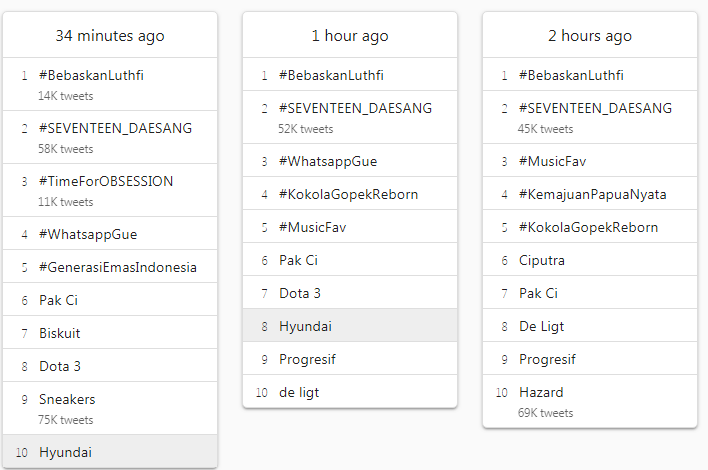The height and width of the screenshot is (470, 708).
Task: Select #KemajuanPapuaNyata trend
Action: pos(590,194)
